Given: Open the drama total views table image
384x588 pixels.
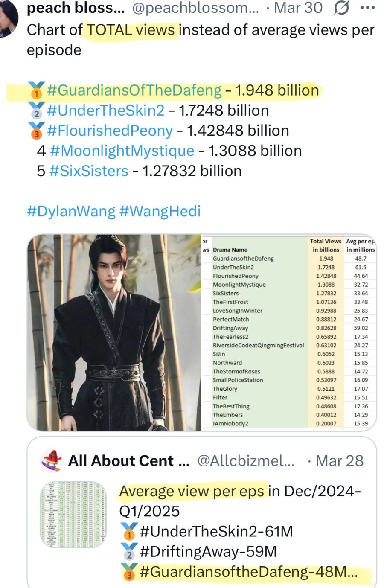Looking at the screenshot, I should pos(289,332).
